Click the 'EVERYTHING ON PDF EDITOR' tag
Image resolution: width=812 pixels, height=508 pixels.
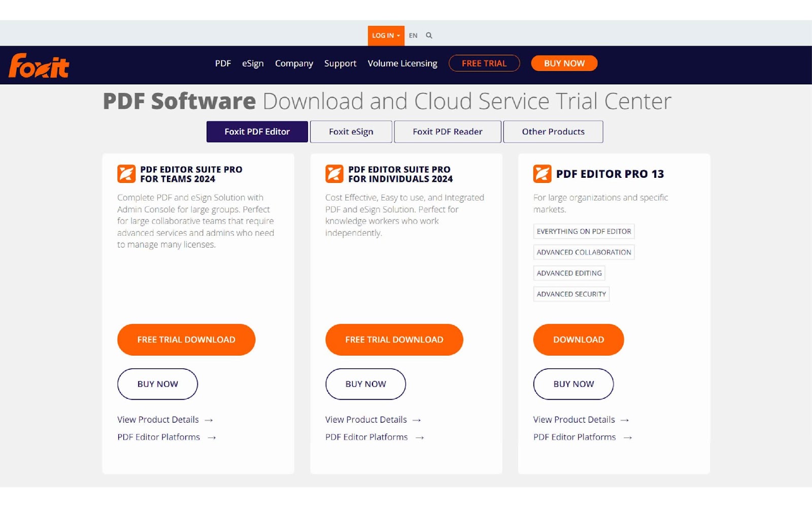(x=584, y=232)
